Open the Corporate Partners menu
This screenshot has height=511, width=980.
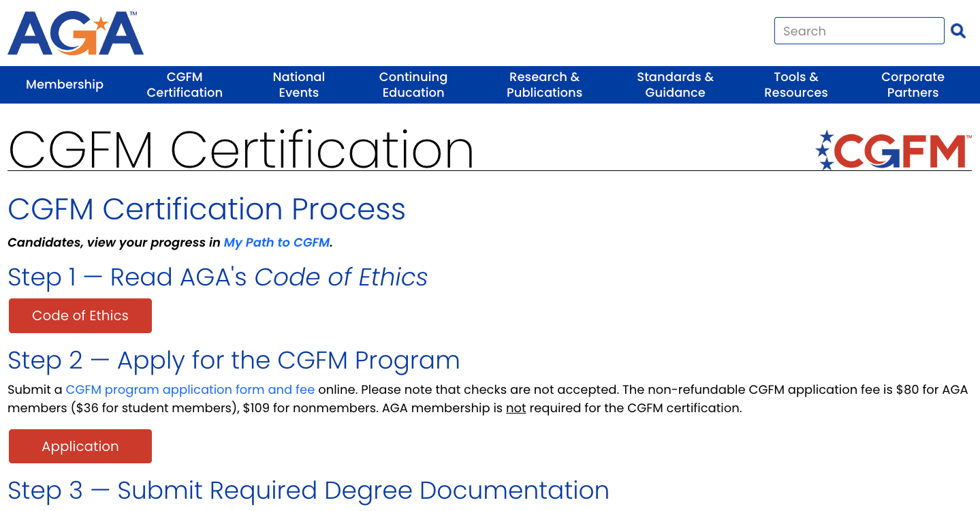pos(913,84)
